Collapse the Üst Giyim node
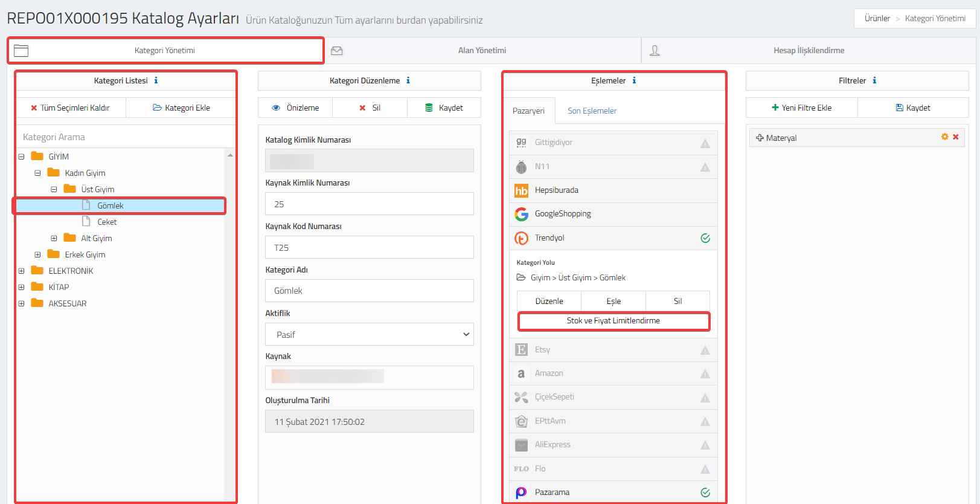The width and height of the screenshot is (980, 504). pyautogui.click(x=54, y=189)
